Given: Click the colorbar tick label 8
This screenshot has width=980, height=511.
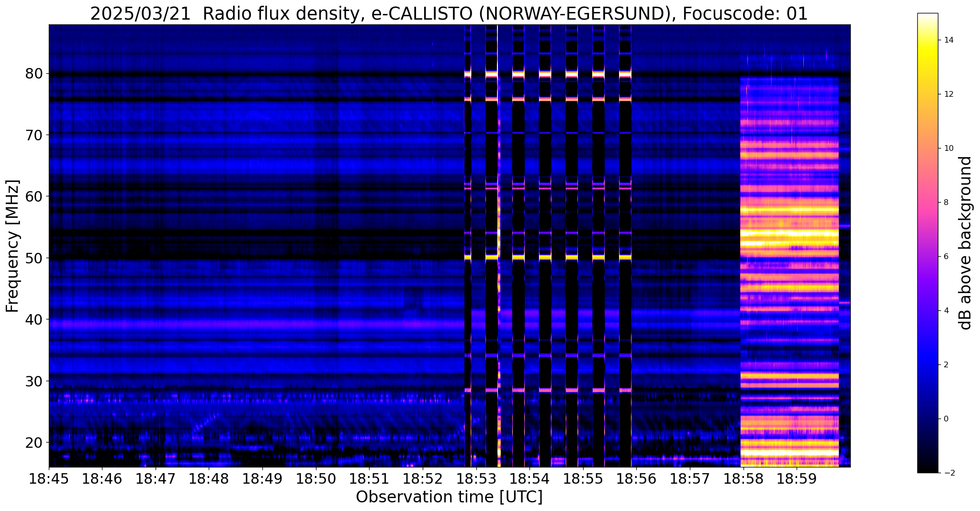Looking at the screenshot, I should 946,203.
